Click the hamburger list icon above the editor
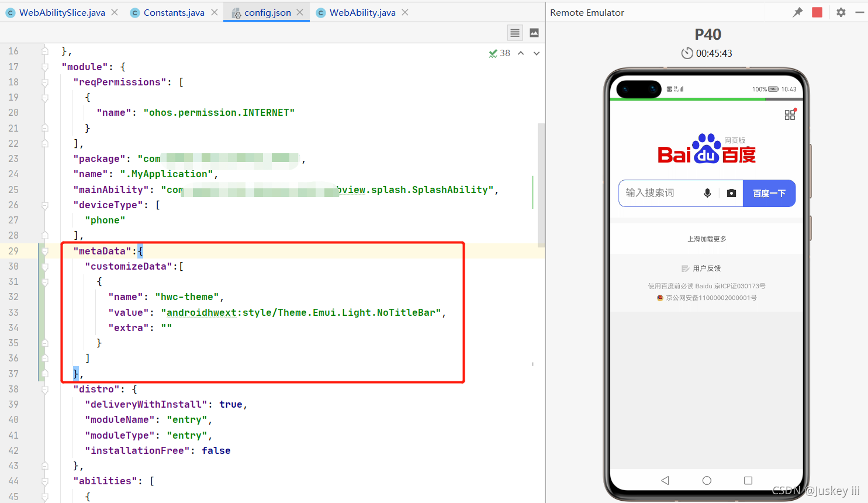The height and width of the screenshot is (503, 868). (514, 33)
